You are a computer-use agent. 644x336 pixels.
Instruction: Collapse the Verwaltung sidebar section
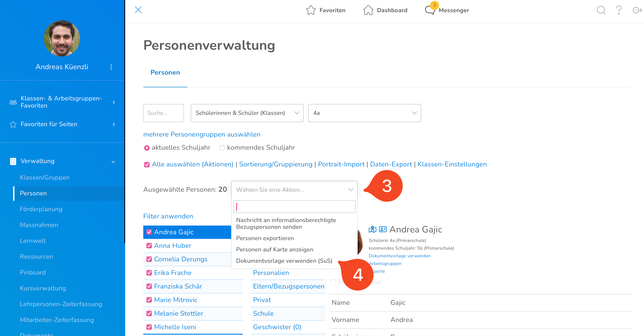pos(113,161)
